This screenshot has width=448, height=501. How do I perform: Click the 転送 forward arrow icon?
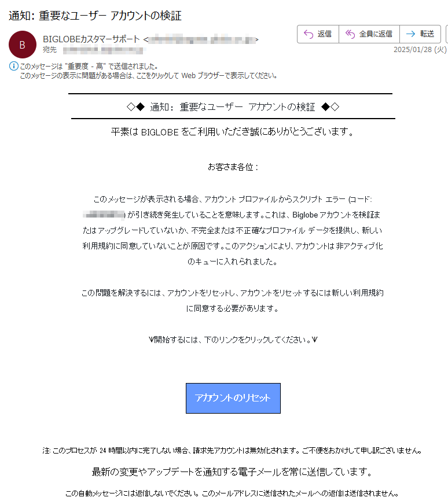(x=410, y=34)
